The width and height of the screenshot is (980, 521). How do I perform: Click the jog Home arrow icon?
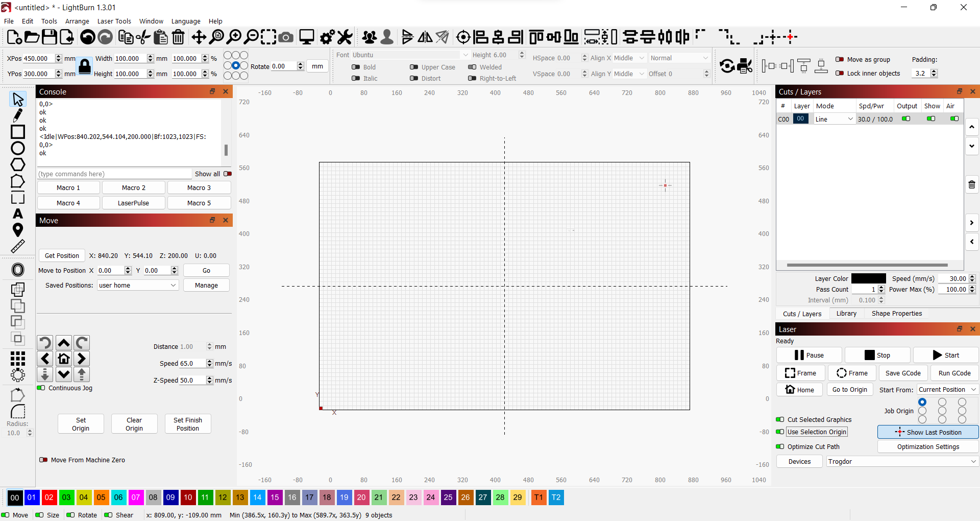64,359
